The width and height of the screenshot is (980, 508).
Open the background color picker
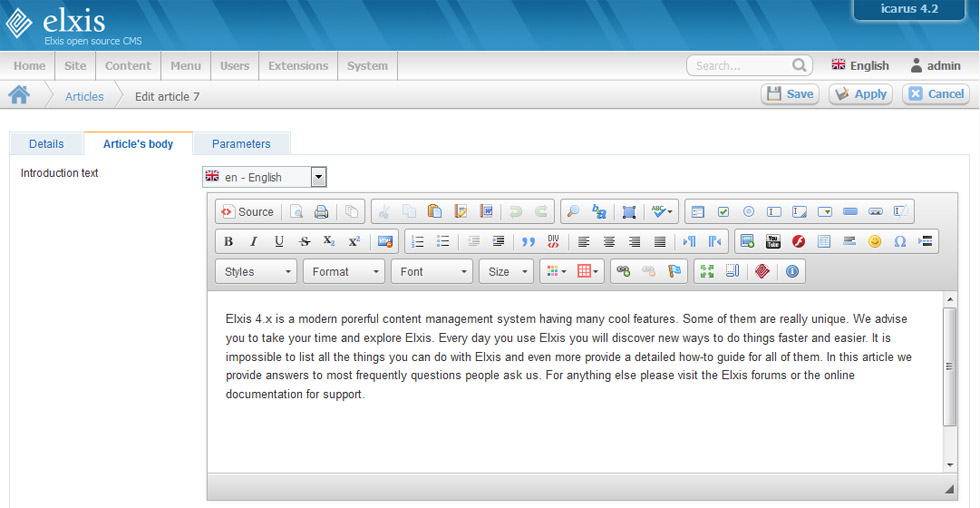coord(588,271)
